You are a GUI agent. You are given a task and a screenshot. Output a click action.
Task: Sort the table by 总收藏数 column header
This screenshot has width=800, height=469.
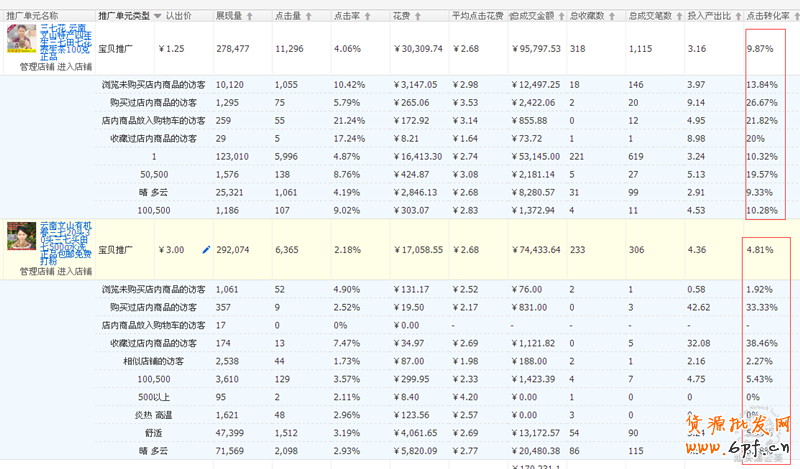590,17
